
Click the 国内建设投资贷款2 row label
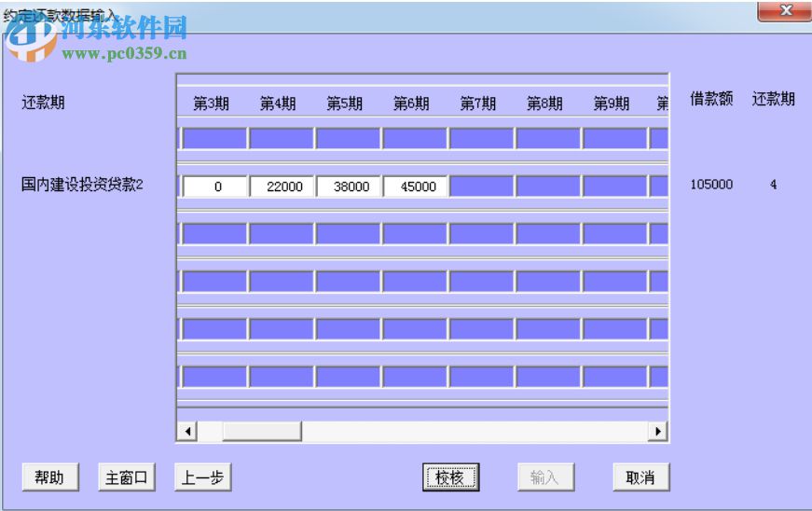tap(82, 184)
